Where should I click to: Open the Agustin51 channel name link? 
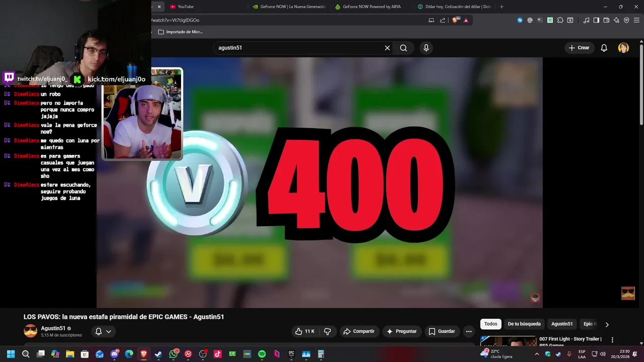tap(53, 328)
